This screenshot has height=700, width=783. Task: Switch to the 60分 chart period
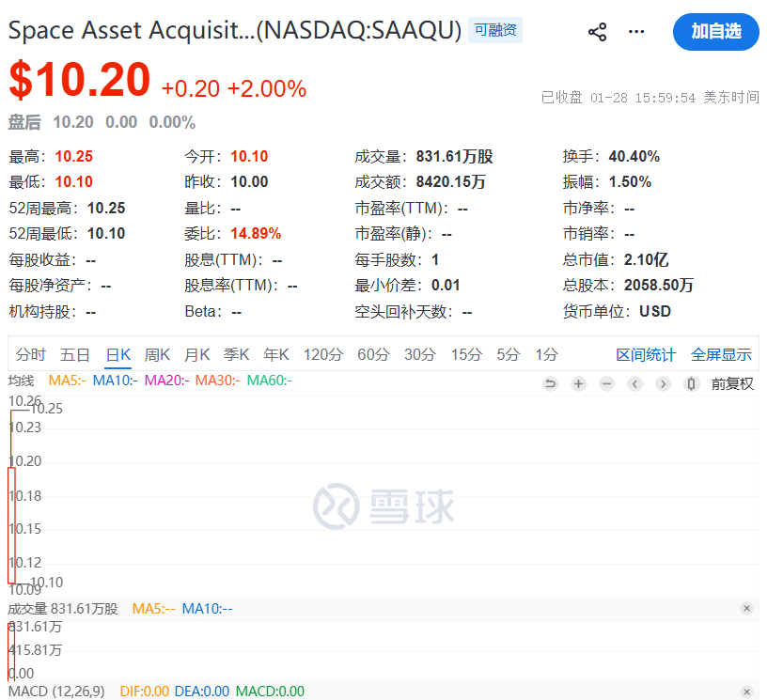pyautogui.click(x=373, y=354)
